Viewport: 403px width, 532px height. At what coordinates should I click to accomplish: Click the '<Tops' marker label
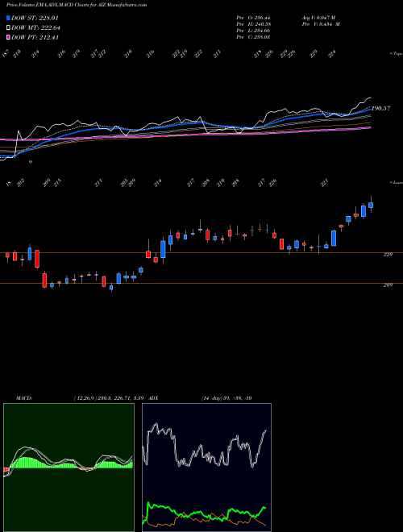tap(397, 54)
